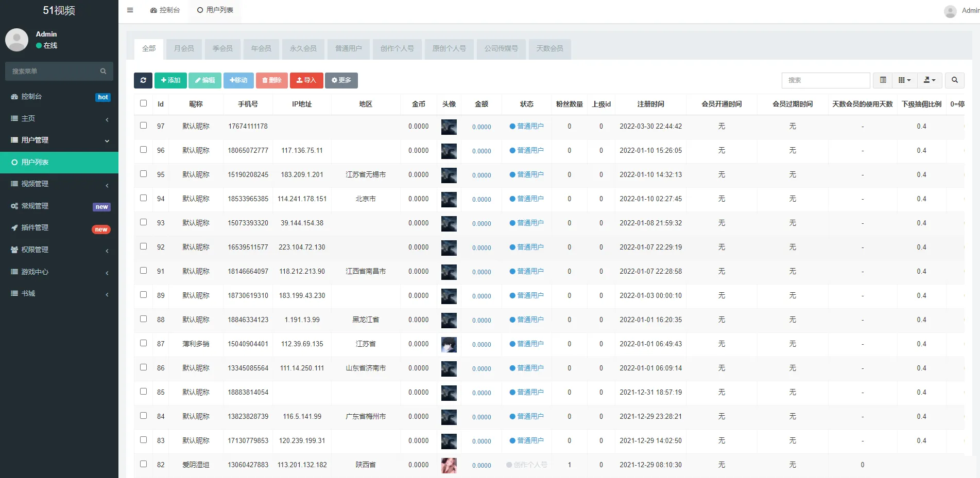The image size is (980, 478).
Task: Tick the checkbox beside user 薄利多销
Action: coord(143,343)
